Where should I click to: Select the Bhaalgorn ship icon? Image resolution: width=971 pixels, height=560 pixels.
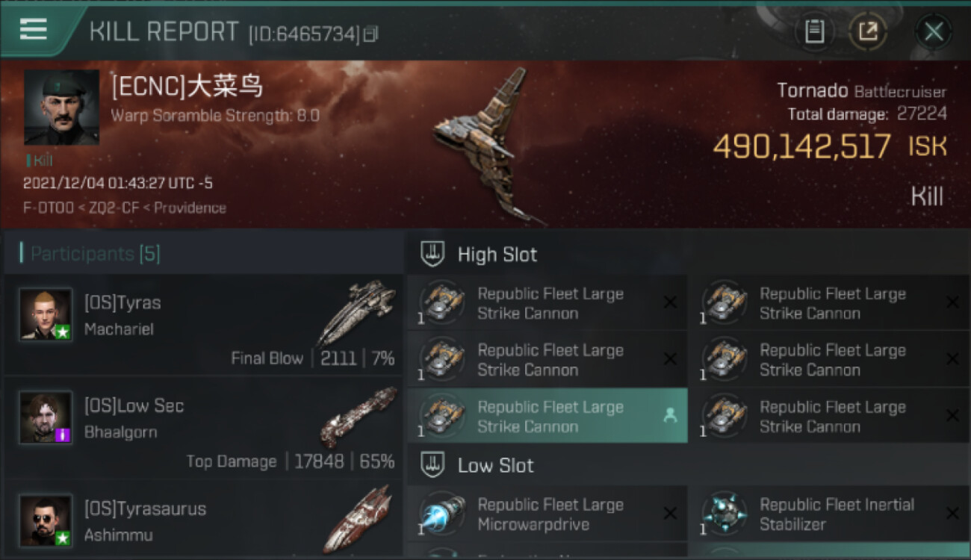pyautogui.click(x=359, y=416)
